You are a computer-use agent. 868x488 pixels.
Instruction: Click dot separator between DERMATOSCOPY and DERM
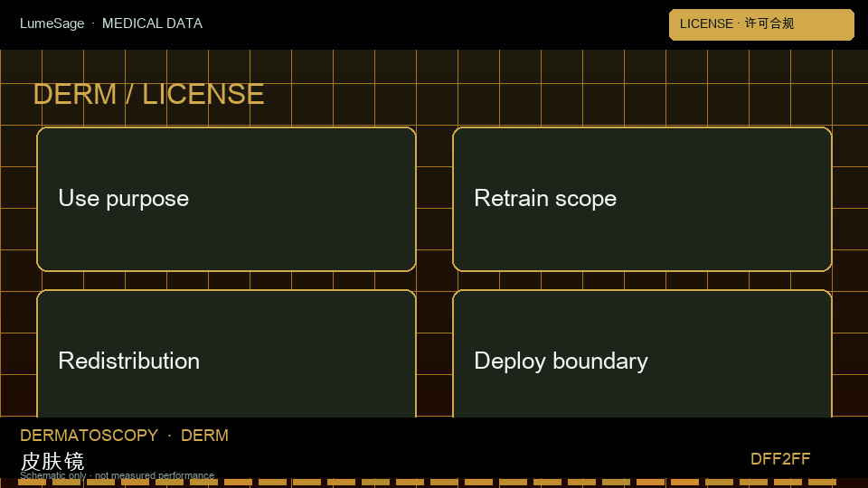169,436
